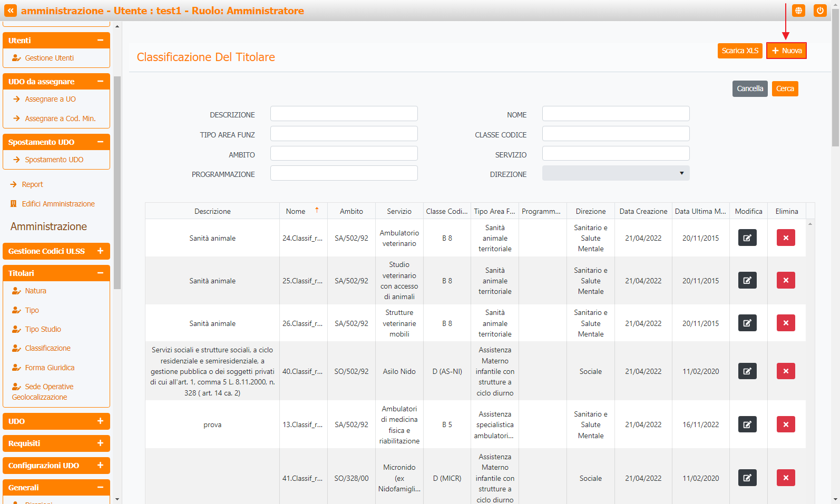Screen dimensions: 840x504
Task: Click the globe language icon in header
Action: coord(798,11)
